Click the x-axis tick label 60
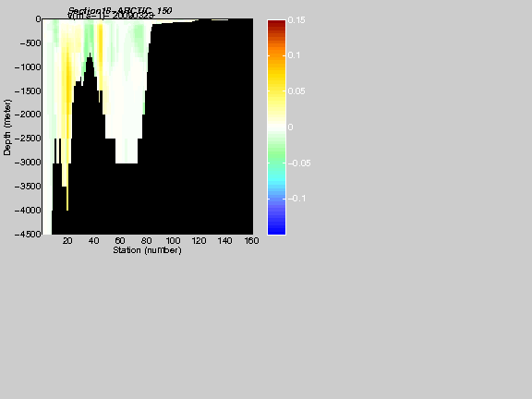This screenshot has width=532, height=399. [x=120, y=241]
